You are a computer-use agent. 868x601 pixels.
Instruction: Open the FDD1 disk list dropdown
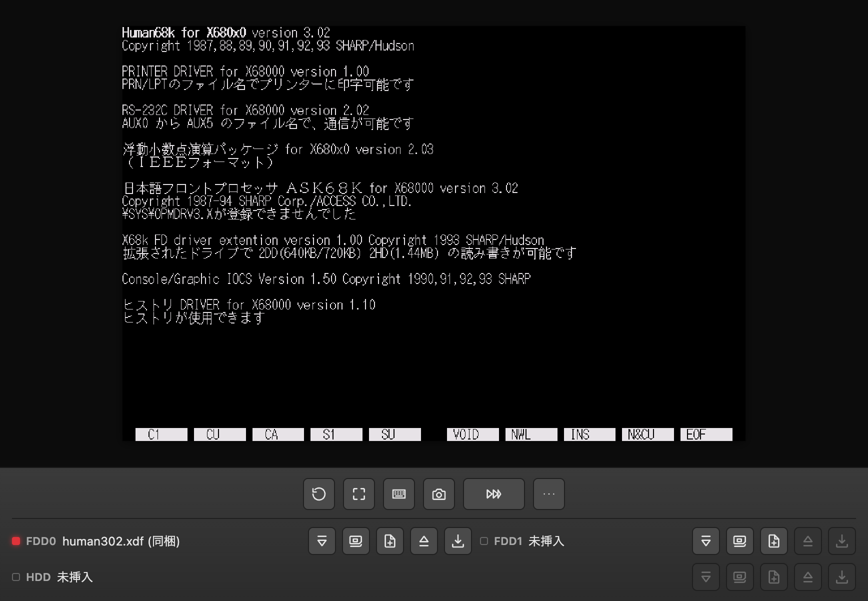(706, 541)
